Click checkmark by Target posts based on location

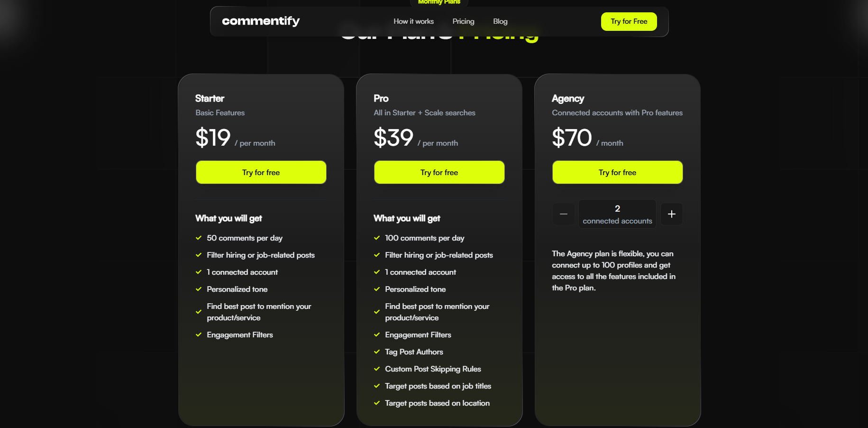click(377, 403)
